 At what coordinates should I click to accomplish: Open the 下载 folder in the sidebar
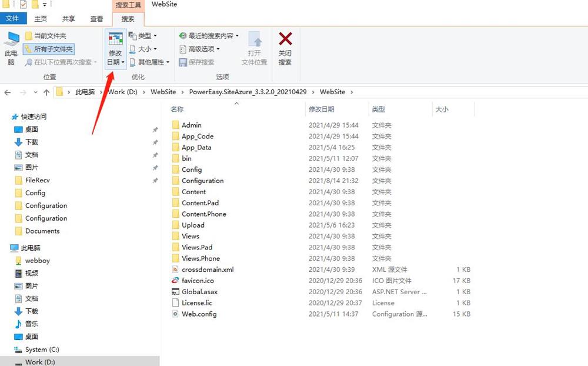pos(32,142)
